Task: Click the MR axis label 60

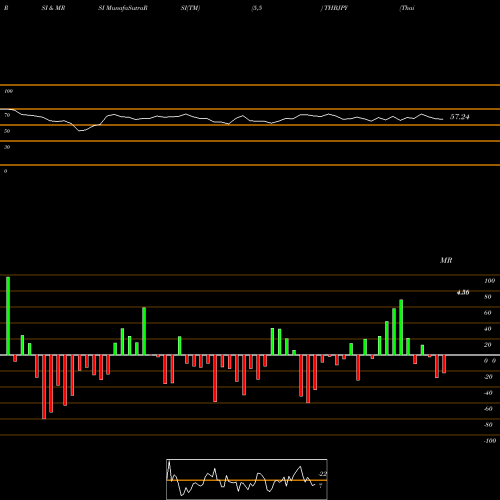Action: tap(488, 313)
